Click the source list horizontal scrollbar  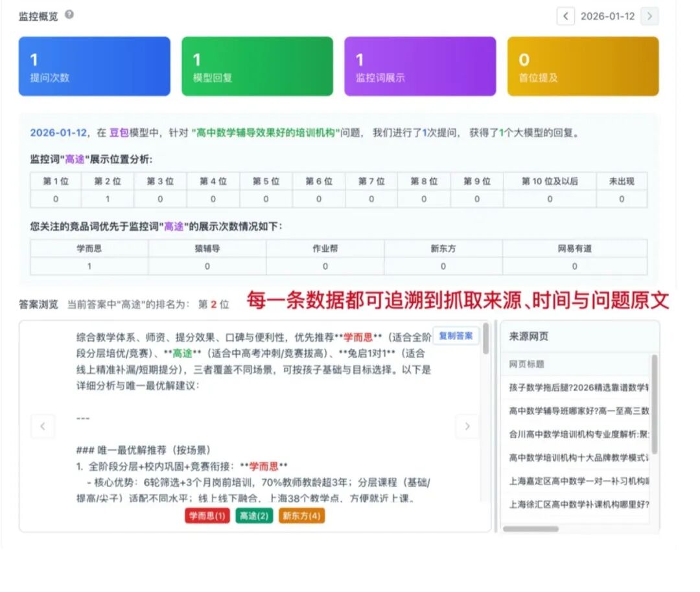[531, 529]
